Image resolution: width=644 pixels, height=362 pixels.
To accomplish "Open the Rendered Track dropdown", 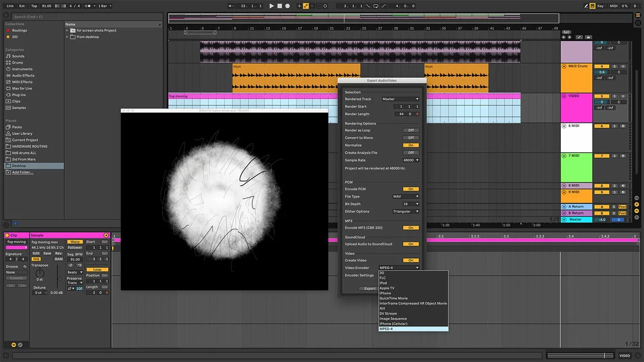I will pos(401,99).
